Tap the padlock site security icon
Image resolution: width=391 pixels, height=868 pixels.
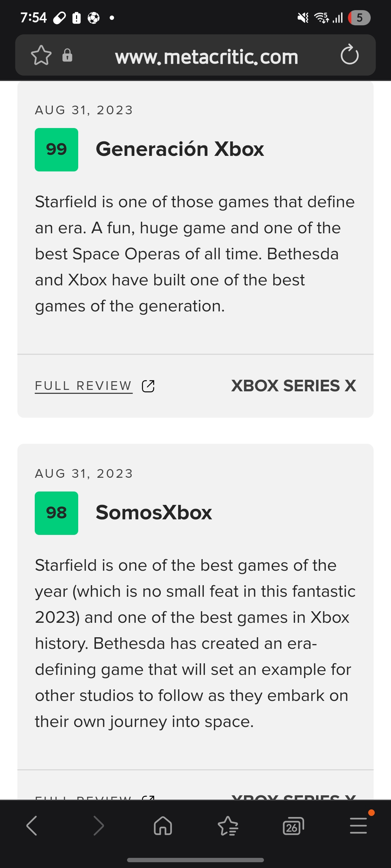pos(67,55)
